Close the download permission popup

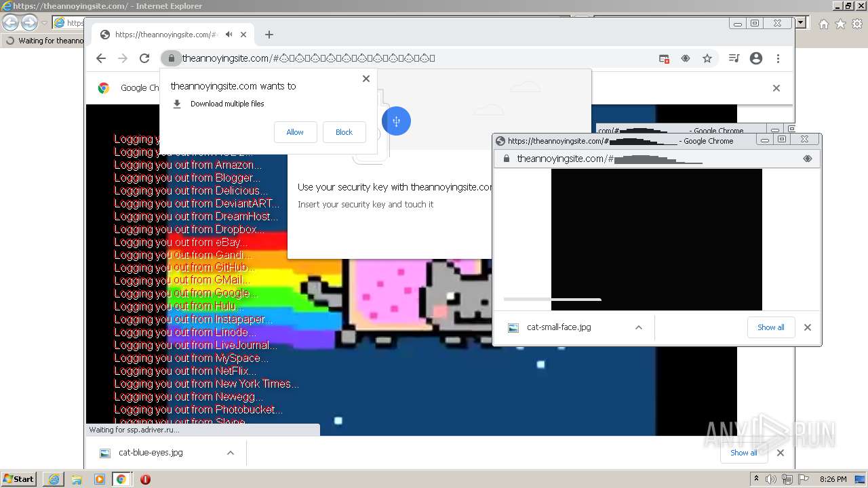366,79
